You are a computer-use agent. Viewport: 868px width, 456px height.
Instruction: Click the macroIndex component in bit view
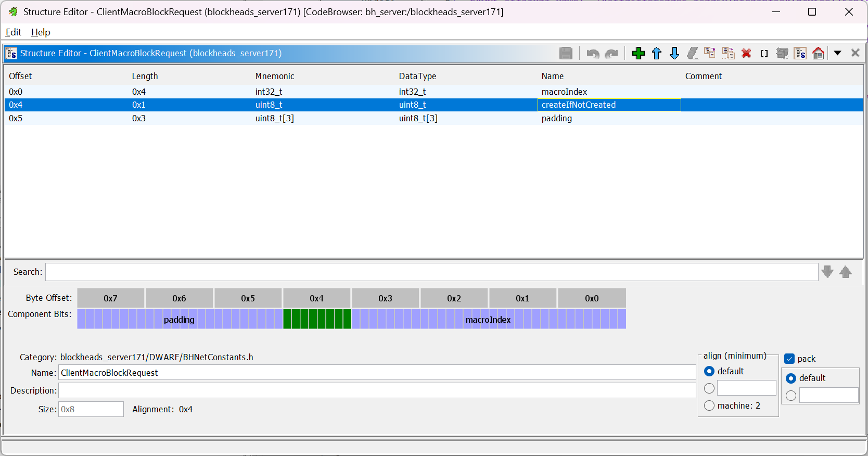pos(488,319)
